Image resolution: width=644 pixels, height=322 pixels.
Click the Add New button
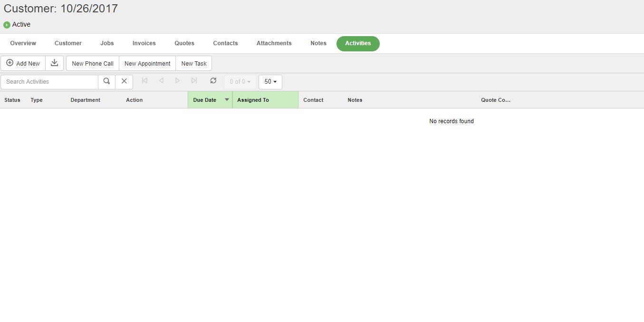[x=23, y=63]
